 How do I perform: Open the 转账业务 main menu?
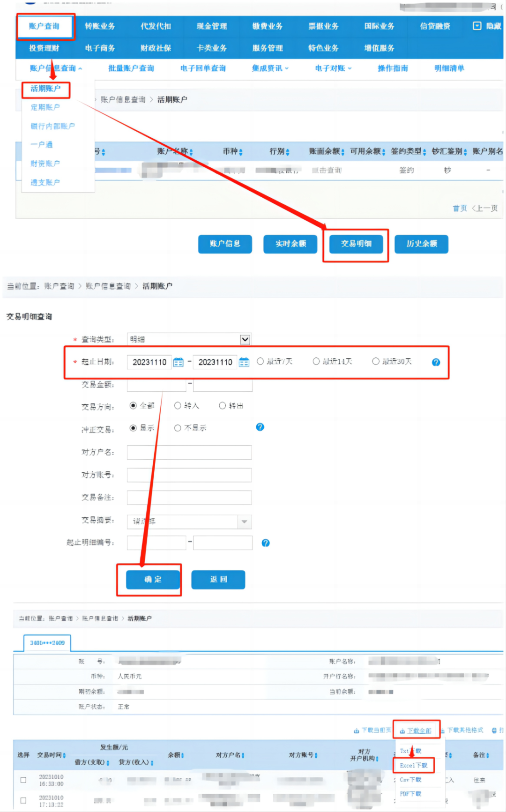click(x=100, y=26)
